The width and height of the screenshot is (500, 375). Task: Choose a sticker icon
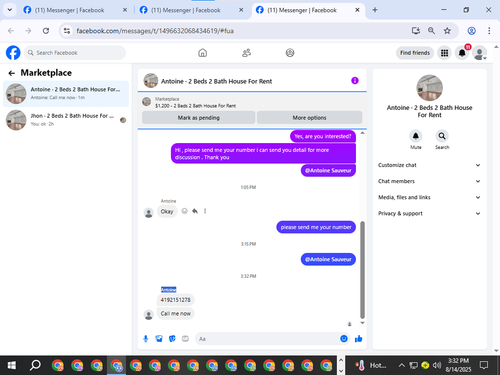tap(172, 339)
